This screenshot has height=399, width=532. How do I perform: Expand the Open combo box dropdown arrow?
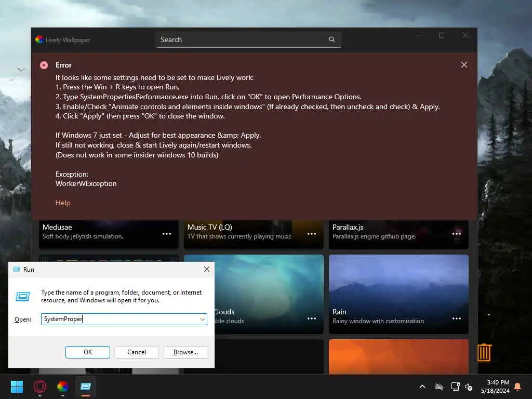pyautogui.click(x=202, y=320)
